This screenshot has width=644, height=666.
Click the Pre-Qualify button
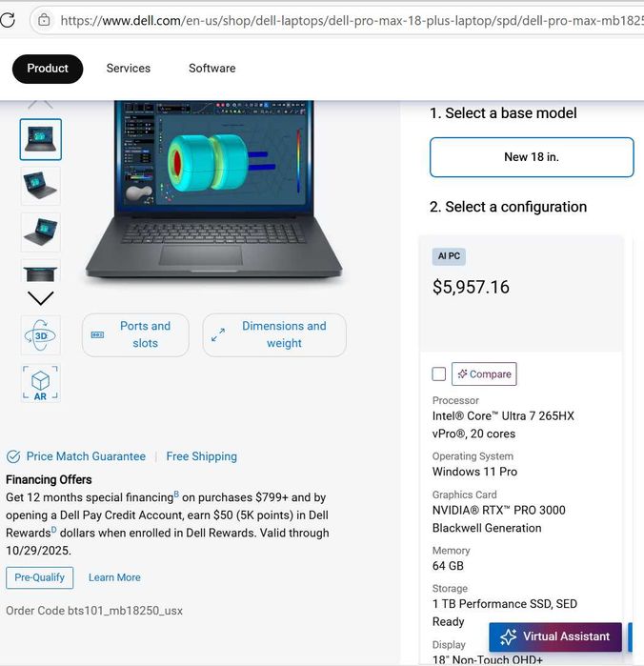pyautogui.click(x=39, y=577)
